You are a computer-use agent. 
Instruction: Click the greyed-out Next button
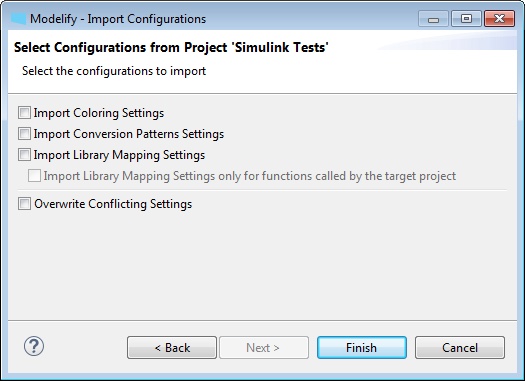pyautogui.click(x=264, y=348)
